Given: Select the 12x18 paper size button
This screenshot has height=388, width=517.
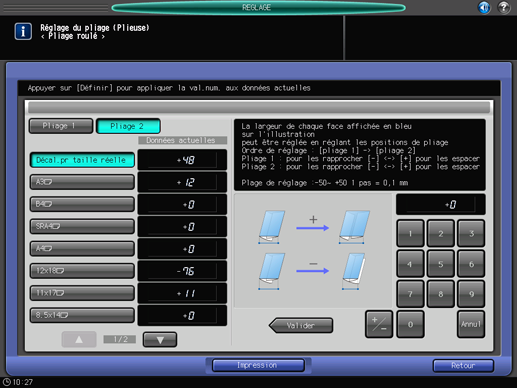Looking at the screenshot, I should (x=82, y=271).
